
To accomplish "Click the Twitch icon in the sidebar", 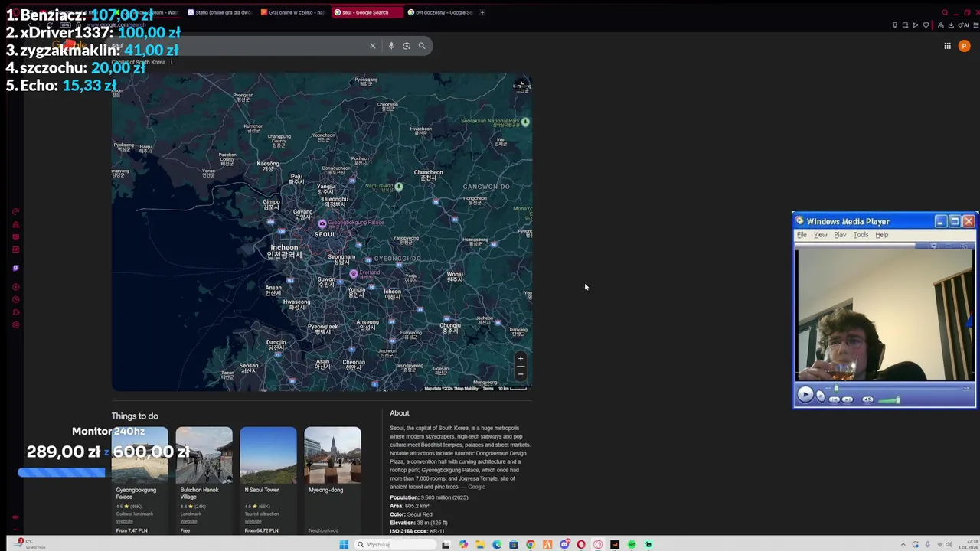I will click(15, 268).
